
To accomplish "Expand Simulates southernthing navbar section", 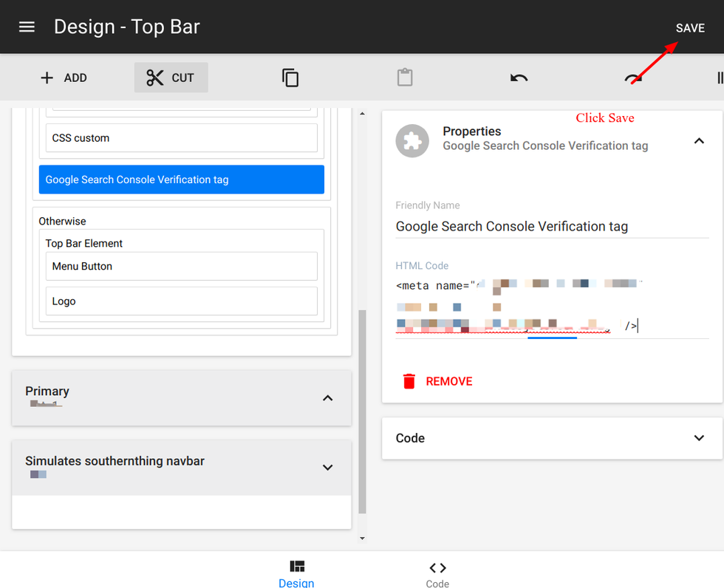I will point(328,468).
